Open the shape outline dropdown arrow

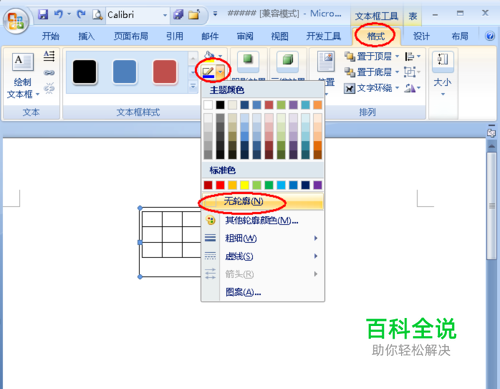point(220,72)
